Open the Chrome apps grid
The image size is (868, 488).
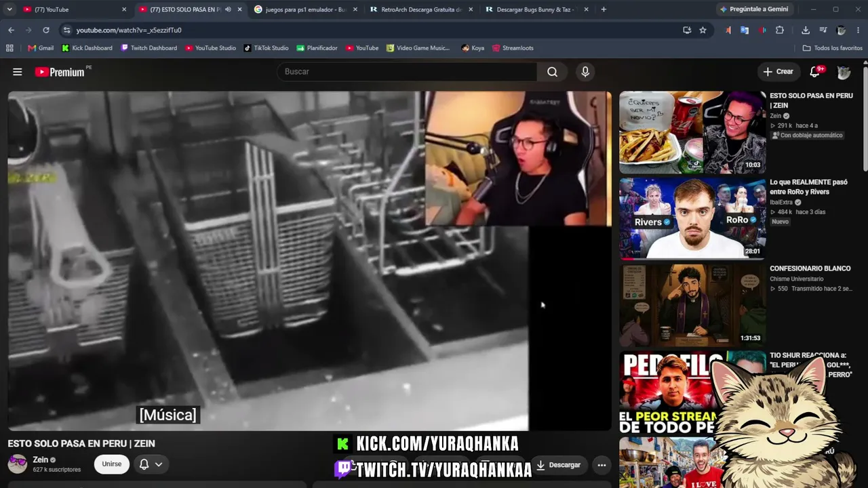[x=9, y=48]
